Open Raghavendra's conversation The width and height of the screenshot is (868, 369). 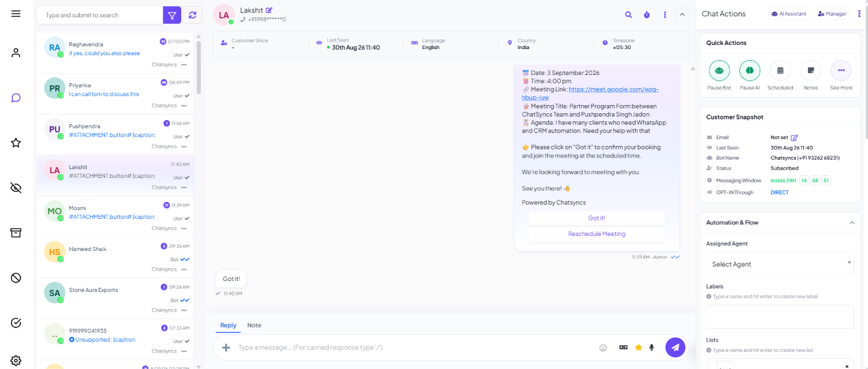tap(115, 53)
